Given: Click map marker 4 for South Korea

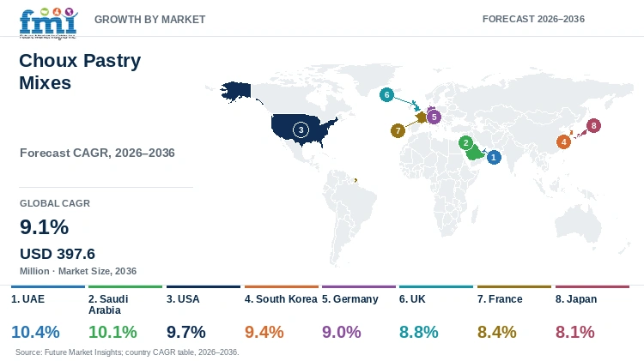Looking at the screenshot, I should pyautogui.click(x=563, y=142).
